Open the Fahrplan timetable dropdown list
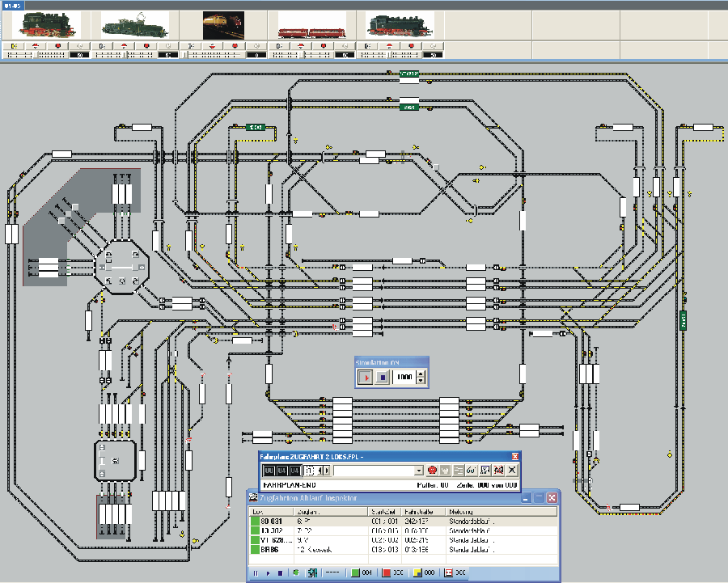The width and height of the screenshot is (728, 583). point(418,470)
